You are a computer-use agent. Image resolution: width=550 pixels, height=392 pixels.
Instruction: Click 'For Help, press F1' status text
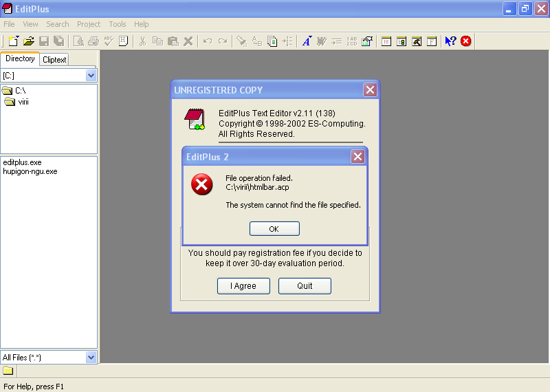[34, 386]
